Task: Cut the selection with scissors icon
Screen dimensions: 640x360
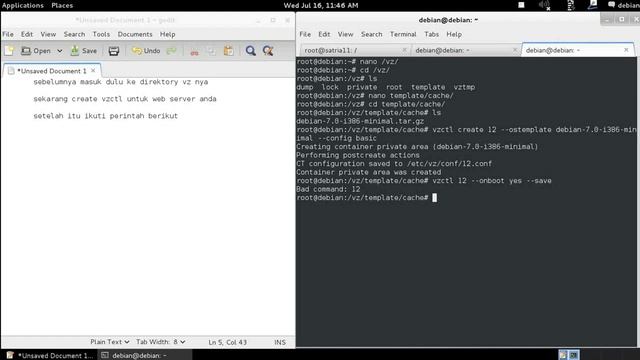Action: point(194,51)
